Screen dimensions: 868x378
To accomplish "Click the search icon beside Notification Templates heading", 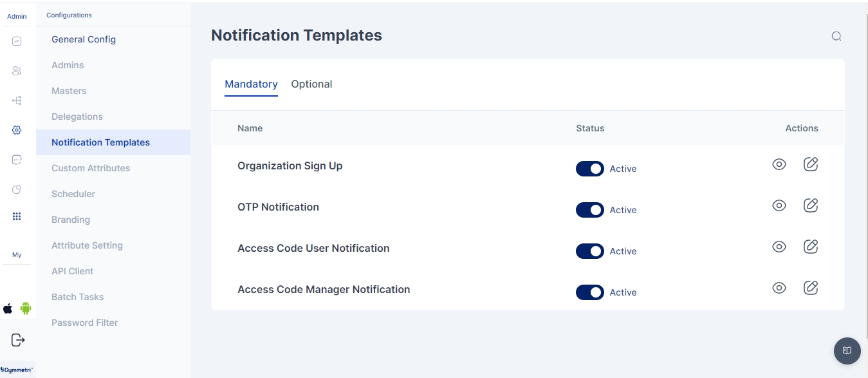I will click(836, 36).
